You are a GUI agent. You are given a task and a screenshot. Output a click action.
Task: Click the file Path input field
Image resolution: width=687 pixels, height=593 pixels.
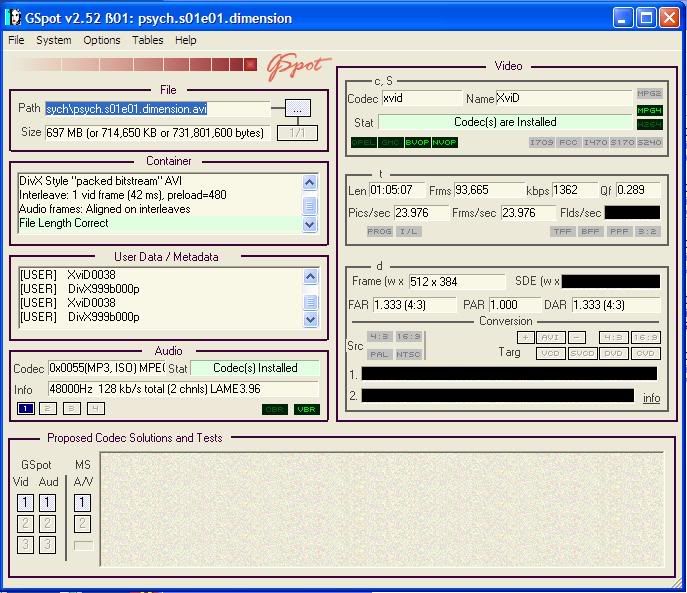(157, 109)
